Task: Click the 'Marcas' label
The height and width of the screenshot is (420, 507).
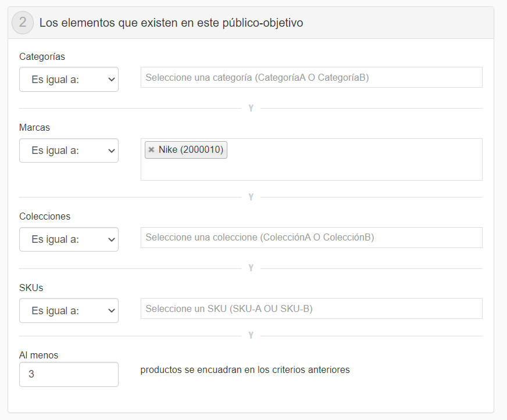Action: pyautogui.click(x=34, y=127)
